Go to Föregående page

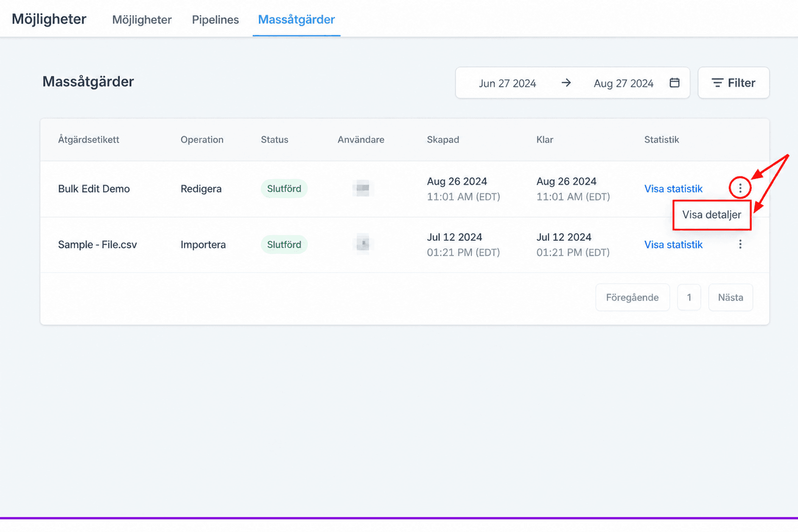point(632,297)
